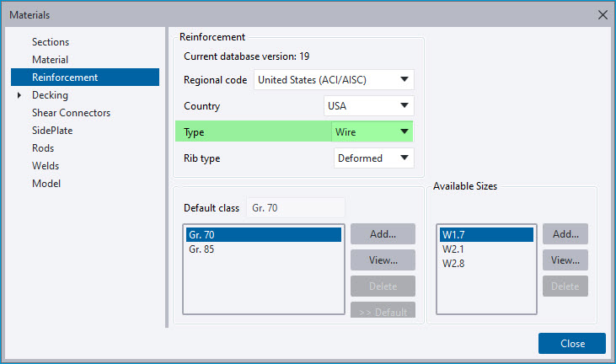Click the Default class input field

point(296,208)
